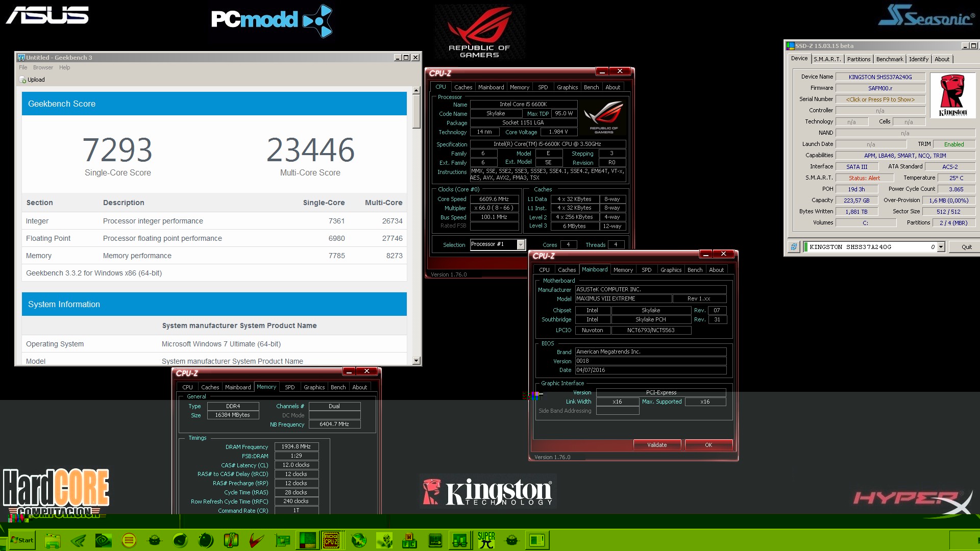Click the serial number 'Click or Press F9 to Show' link
Image resolution: width=980 pixels, height=551 pixels.
point(880,99)
